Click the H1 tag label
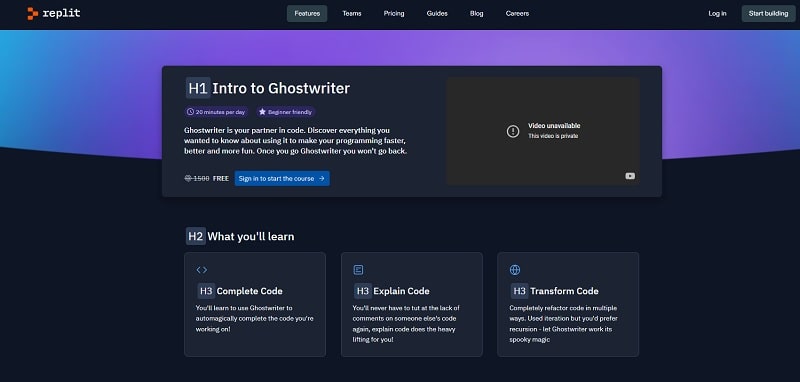This screenshot has width=800, height=382. tap(198, 88)
